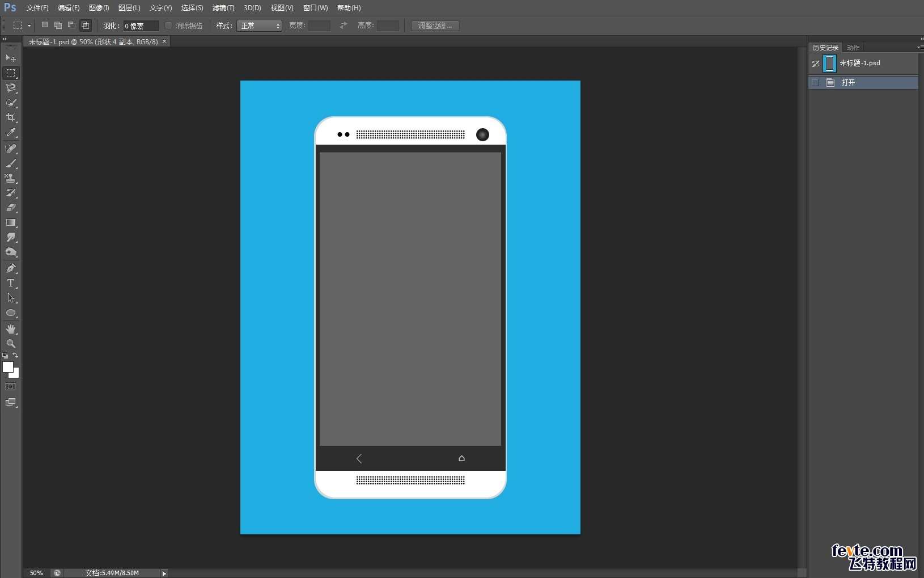924x578 pixels.
Task: Switch to the 历史记录 panel tab
Action: (x=825, y=48)
